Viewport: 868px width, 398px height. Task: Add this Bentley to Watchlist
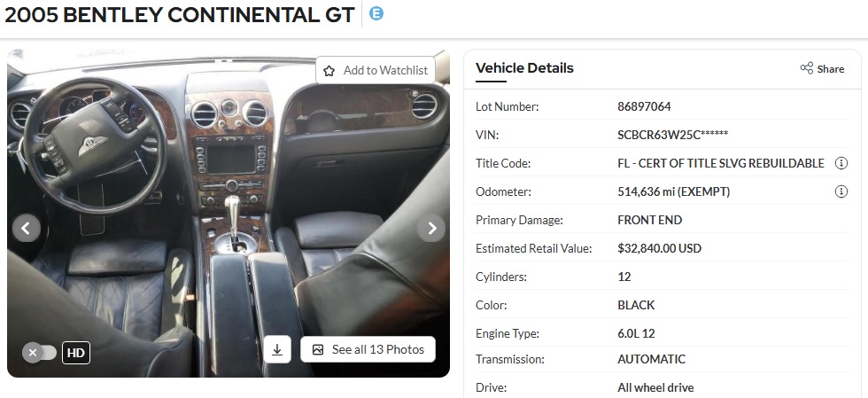376,70
